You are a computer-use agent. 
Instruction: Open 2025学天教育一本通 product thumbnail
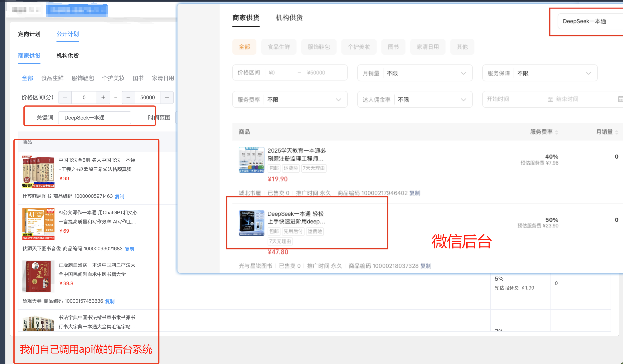(x=251, y=160)
